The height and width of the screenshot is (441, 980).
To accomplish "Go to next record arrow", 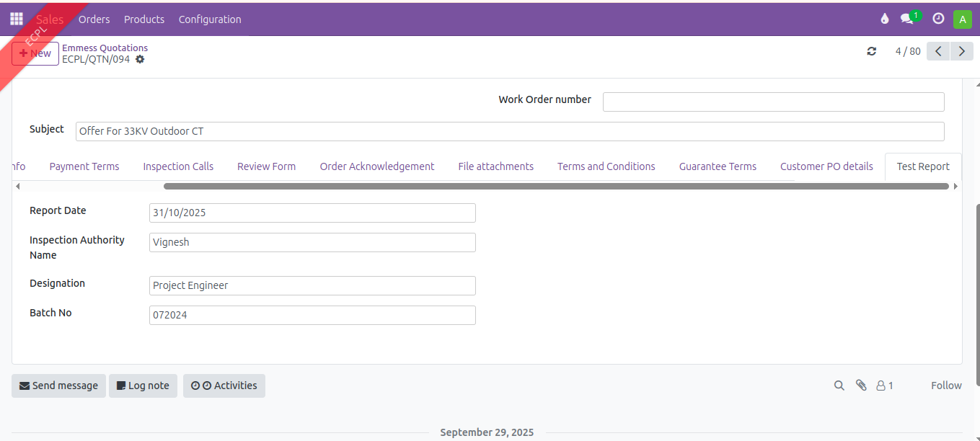I will (x=961, y=51).
